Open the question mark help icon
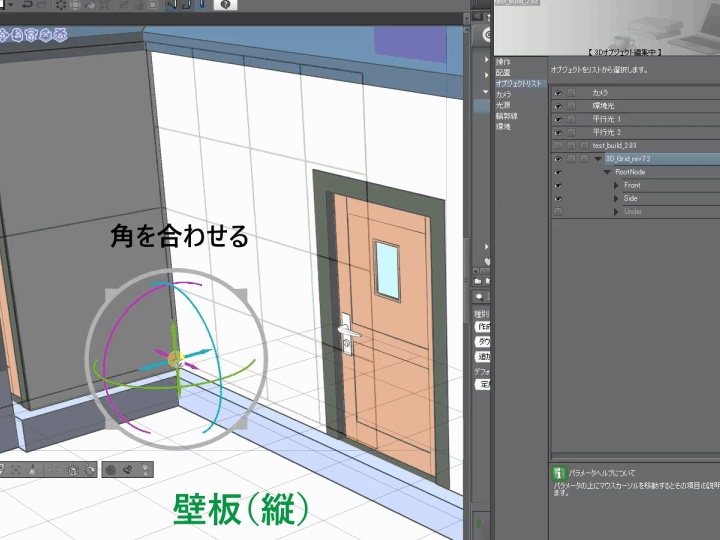 tap(225, 5)
